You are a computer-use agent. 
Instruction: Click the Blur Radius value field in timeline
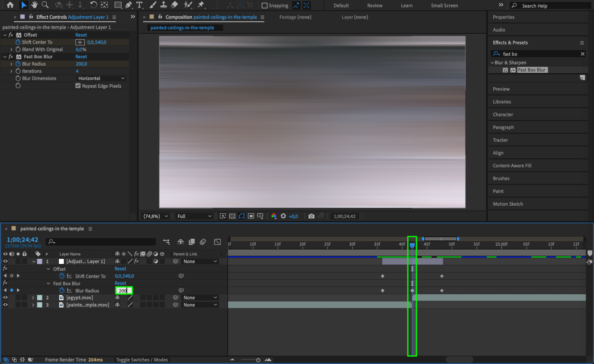click(124, 290)
